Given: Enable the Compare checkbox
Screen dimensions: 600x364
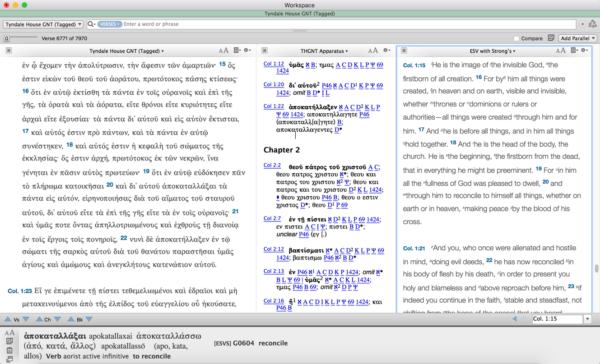Looking at the screenshot, I should [516, 38].
